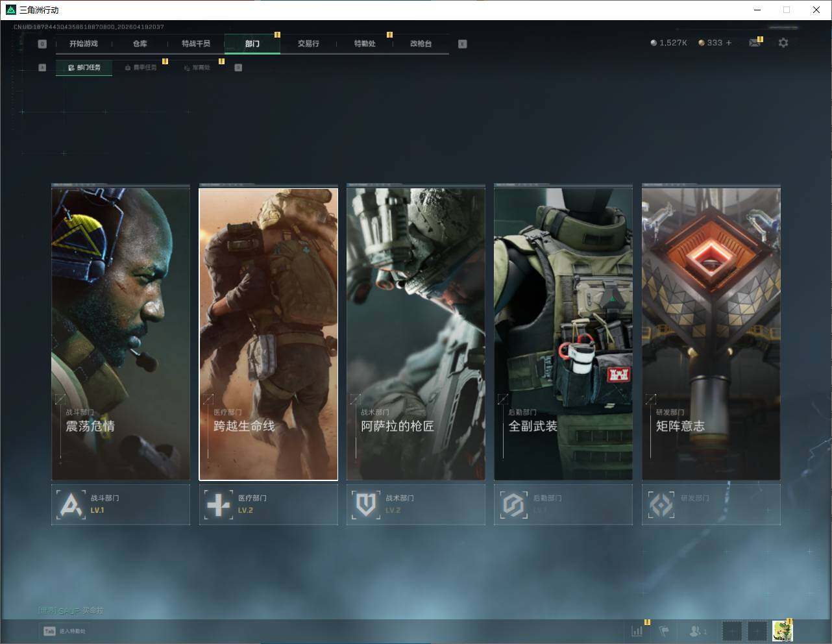
Task: Click the 战斗部门 level label
Action: pyautogui.click(x=97, y=510)
